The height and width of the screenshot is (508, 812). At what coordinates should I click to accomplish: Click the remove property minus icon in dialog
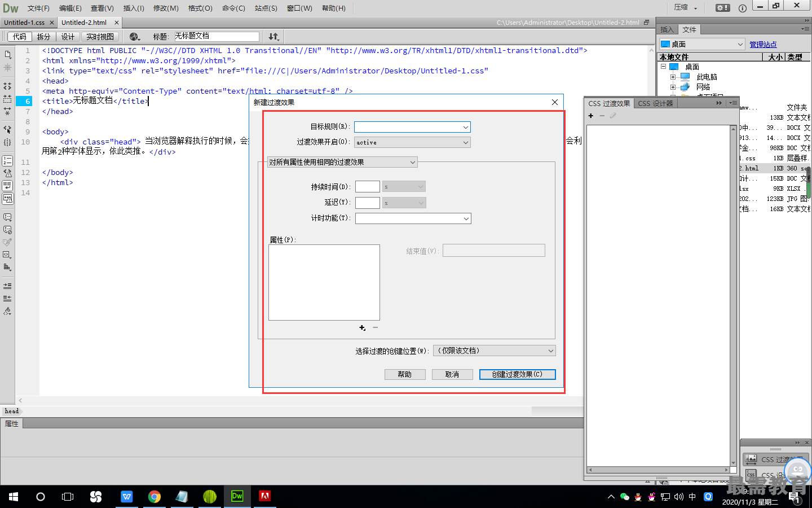click(376, 327)
